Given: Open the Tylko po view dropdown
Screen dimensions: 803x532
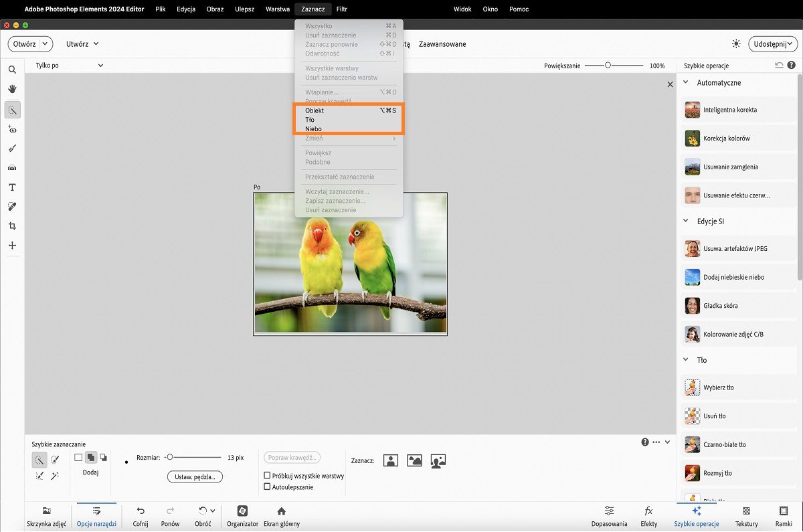Looking at the screenshot, I should (70, 66).
